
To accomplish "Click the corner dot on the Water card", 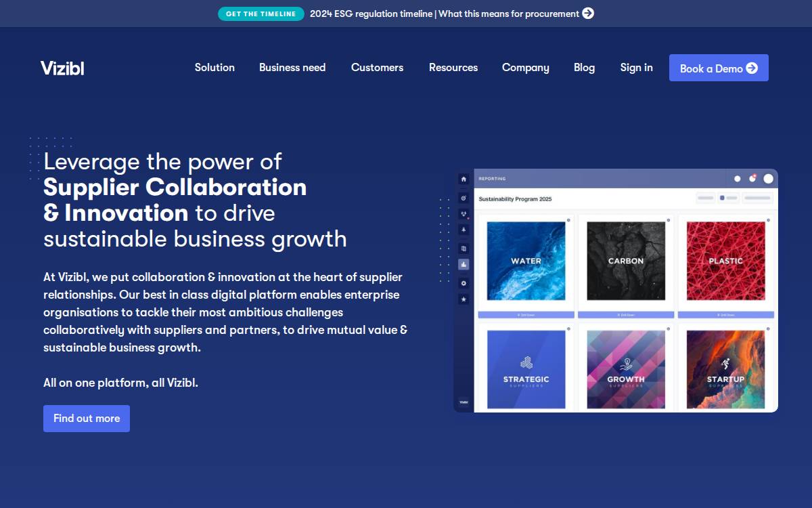I will click(x=568, y=219).
